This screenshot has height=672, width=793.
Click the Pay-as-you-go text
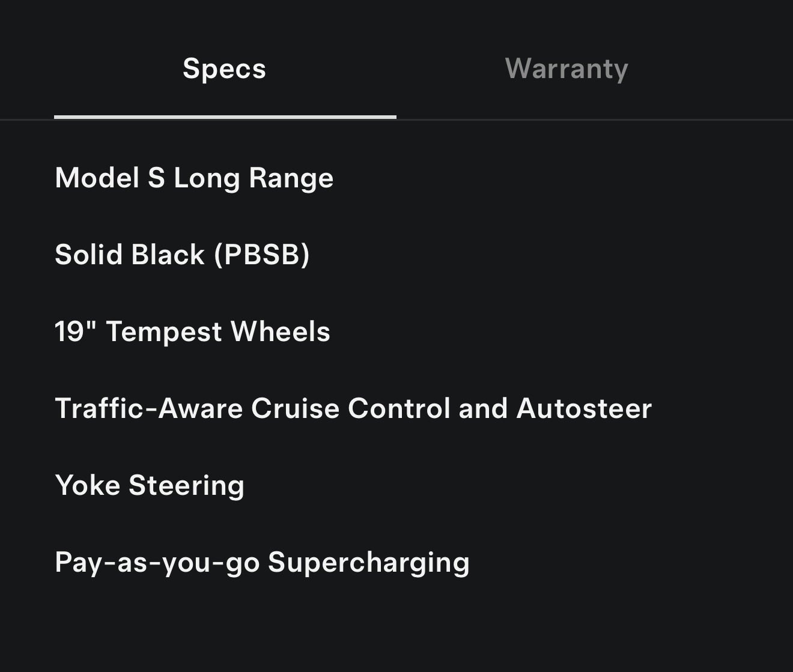tap(157, 563)
